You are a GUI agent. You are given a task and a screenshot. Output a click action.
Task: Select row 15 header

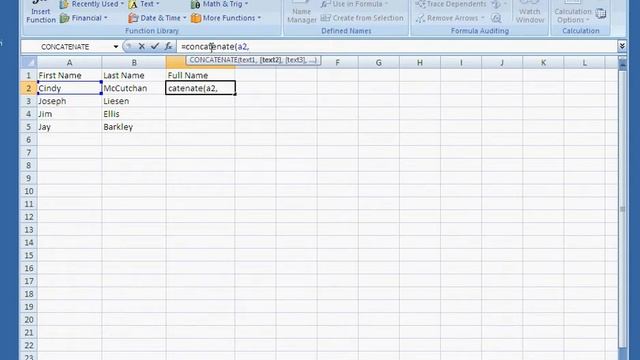[29, 256]
